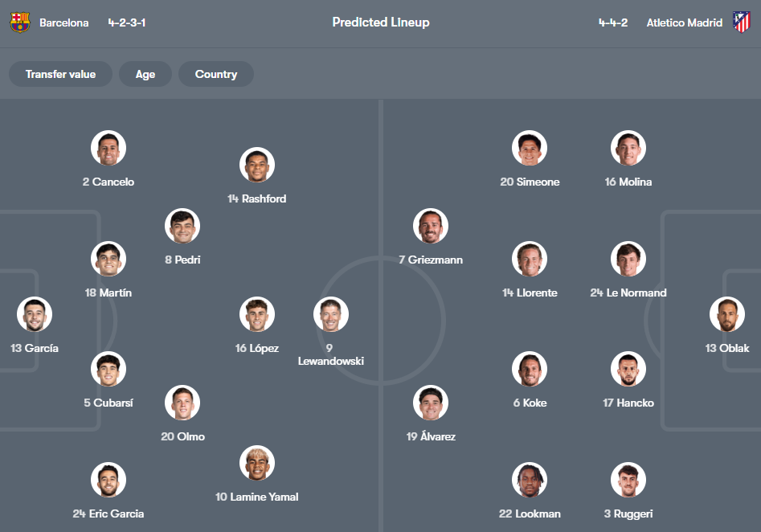The height and width of the screenshot is (532, 761).
Task: Click the Atletico Madrid club badge
Action: click(742, 23)
